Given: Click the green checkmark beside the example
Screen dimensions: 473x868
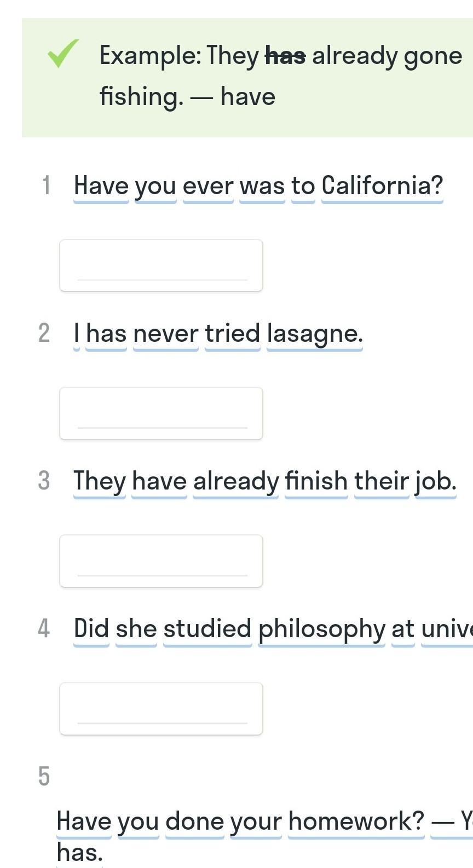Looking at the screenshot, I should click(63, 54).
